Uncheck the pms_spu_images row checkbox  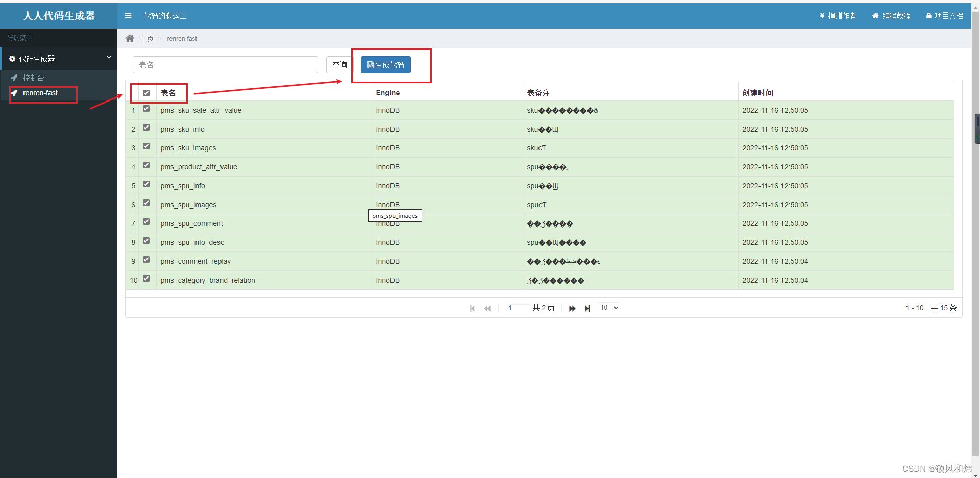[146, 203]
